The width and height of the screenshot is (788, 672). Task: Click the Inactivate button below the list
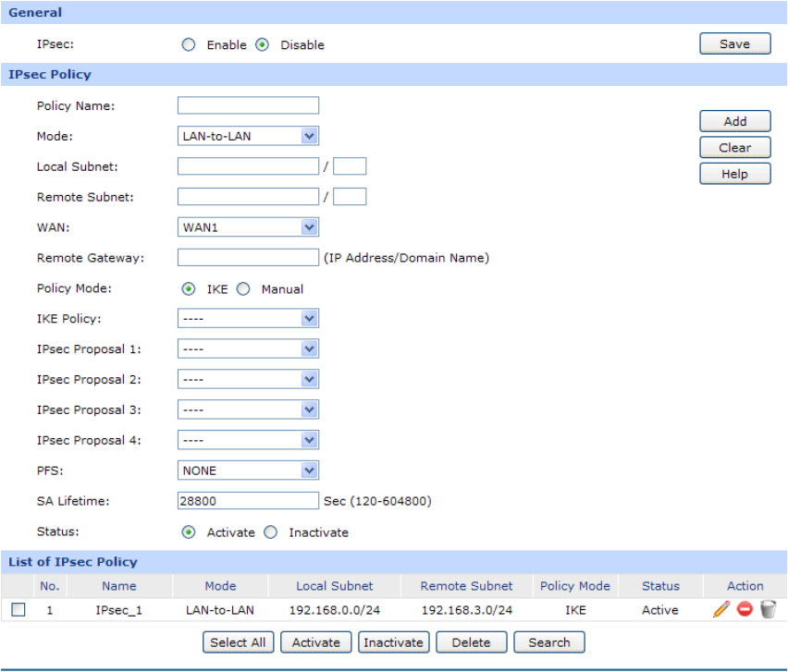click(393, 642)
